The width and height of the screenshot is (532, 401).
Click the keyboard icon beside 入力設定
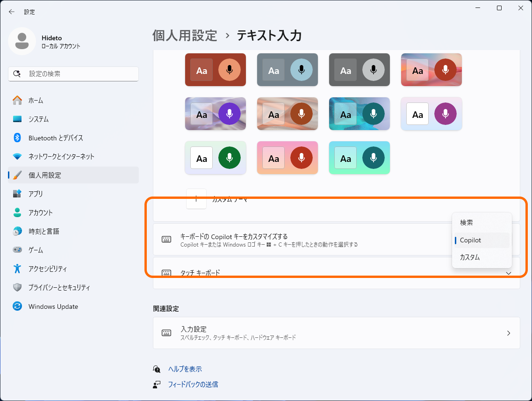[x=166, y=333]
